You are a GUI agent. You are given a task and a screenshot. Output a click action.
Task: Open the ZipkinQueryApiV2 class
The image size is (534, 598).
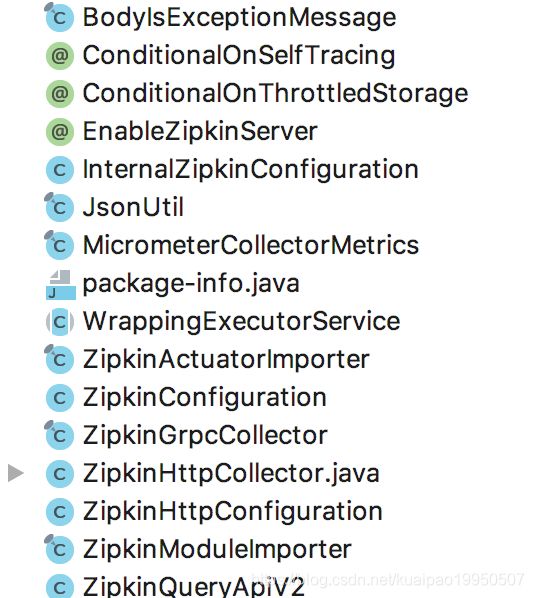(x=193, y=586)
